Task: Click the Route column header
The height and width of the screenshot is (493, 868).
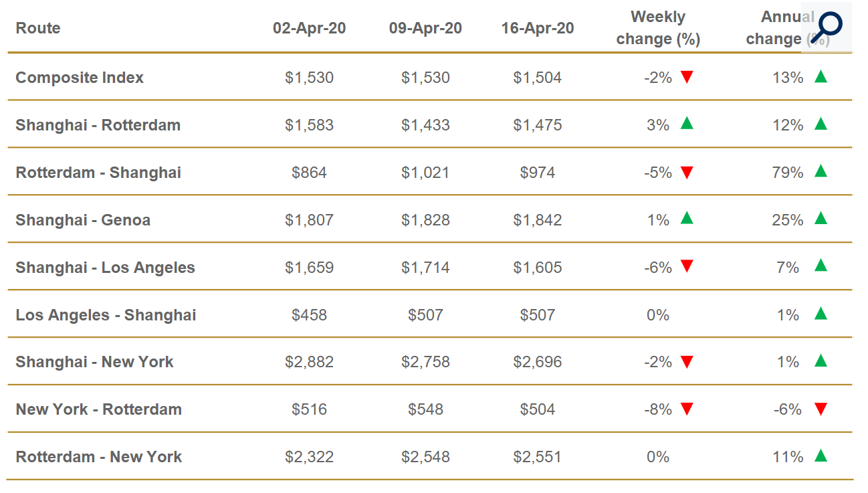Action: pyautogui.click(x=38, y=28)
